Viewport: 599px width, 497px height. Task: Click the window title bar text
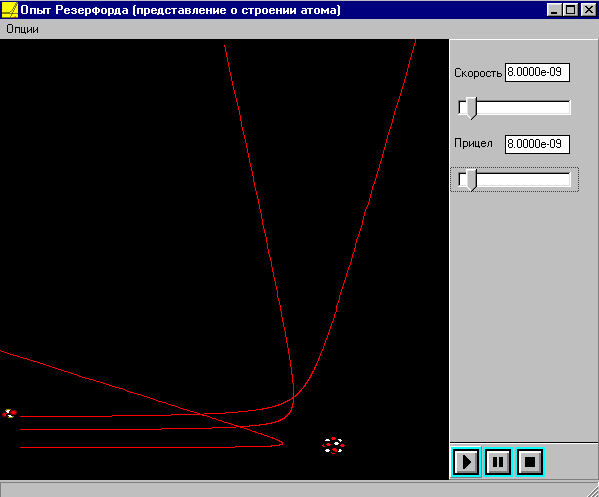[180, 10]
